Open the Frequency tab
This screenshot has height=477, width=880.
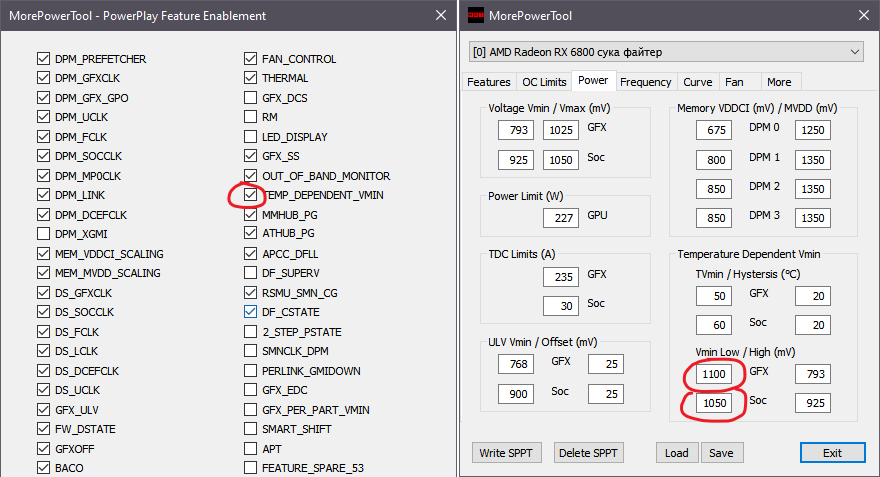(x=645, y=82)
